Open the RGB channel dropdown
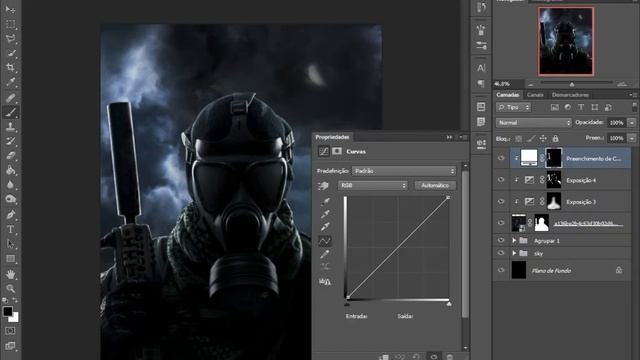Screen dimensions: 640x360 [373, 185]
